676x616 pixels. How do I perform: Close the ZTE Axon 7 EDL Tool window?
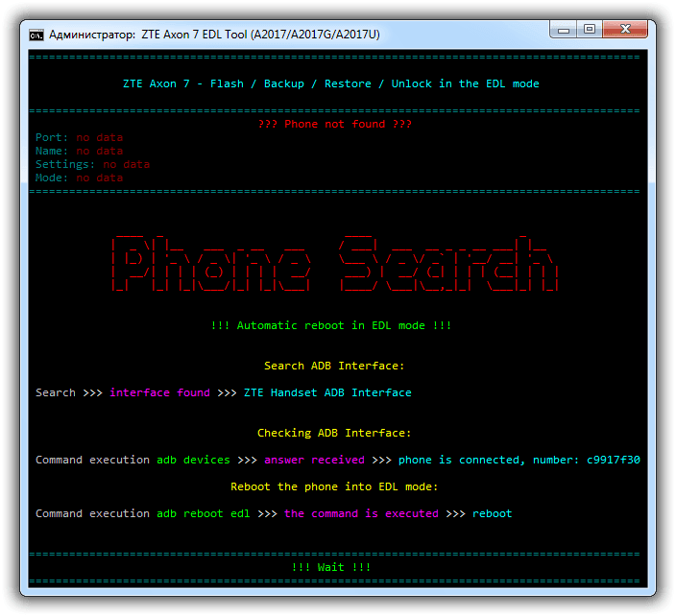coord(625,30)
